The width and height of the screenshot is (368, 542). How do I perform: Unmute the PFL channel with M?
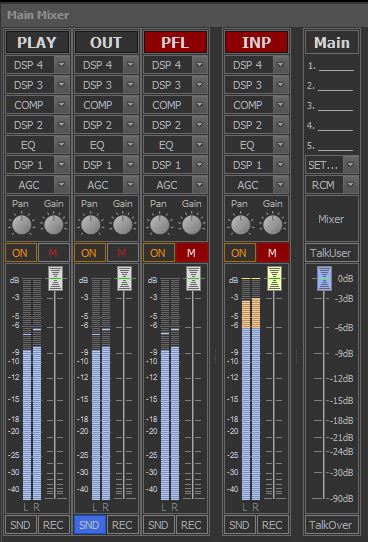[x=191, y=253]
